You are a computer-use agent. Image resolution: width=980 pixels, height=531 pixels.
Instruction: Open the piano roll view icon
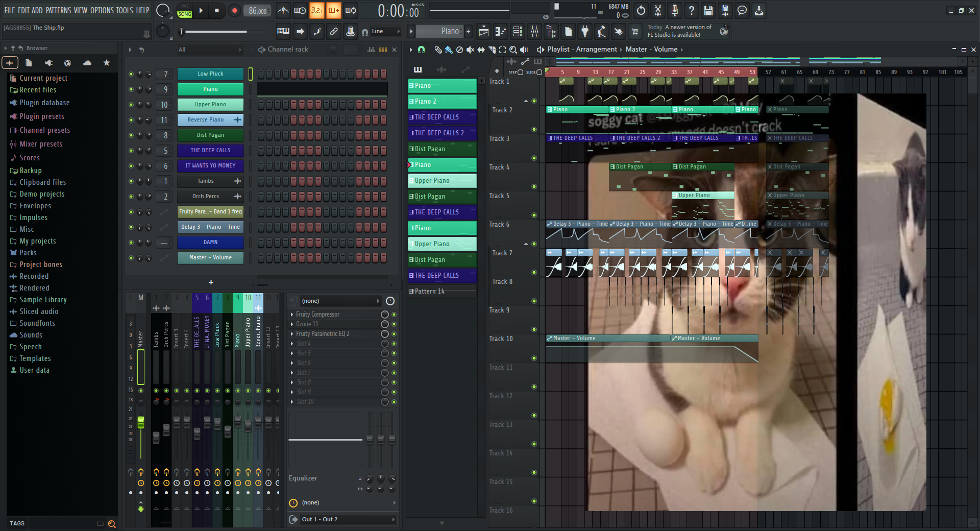[x=500, y=32]
